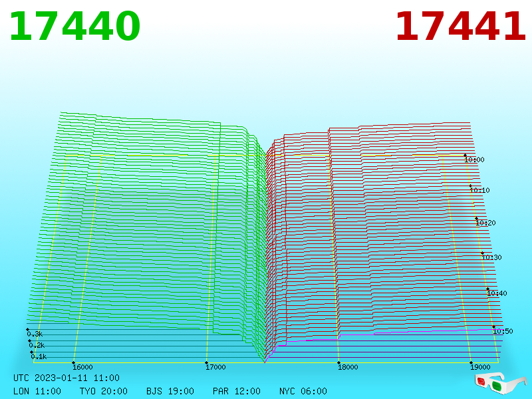Click the 10:20 time axis label
Screen dimensions: 532x399
click(485, 223)
